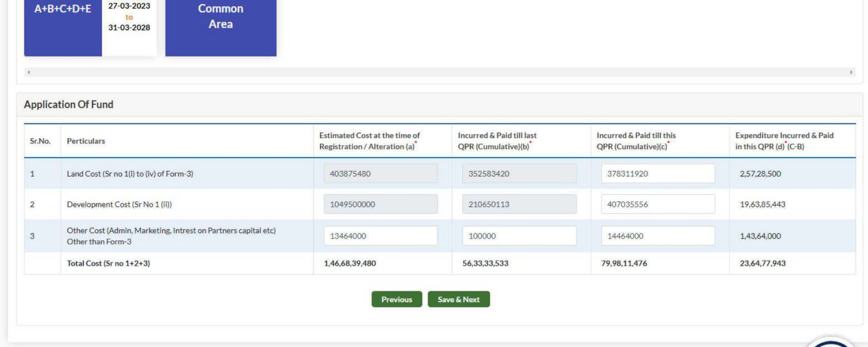The width and height of the screenshot is (868, 347).
Task: Click the Total Cost expenditure value 23,64,77,943
Action: click(x=762, y=263)
